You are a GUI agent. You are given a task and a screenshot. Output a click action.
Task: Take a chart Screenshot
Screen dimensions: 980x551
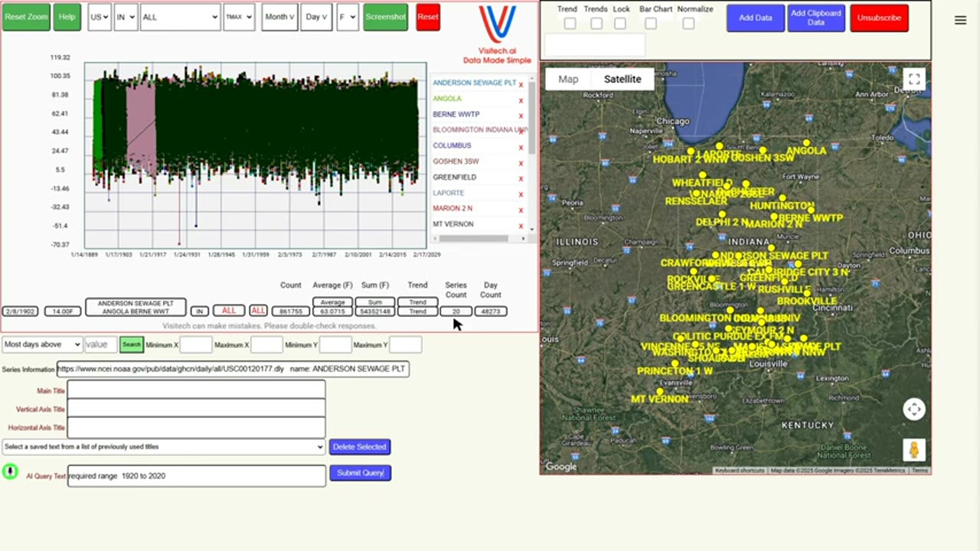[x=385, y=17]
